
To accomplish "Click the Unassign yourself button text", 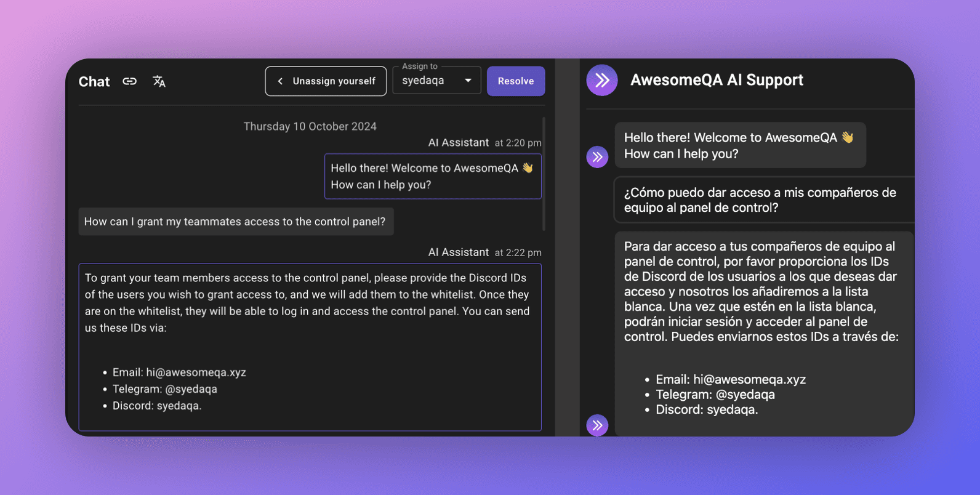I will pos(334,81).
